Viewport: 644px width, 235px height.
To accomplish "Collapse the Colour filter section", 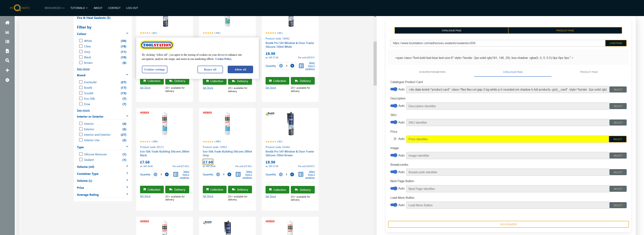I will tap(127, 33).
